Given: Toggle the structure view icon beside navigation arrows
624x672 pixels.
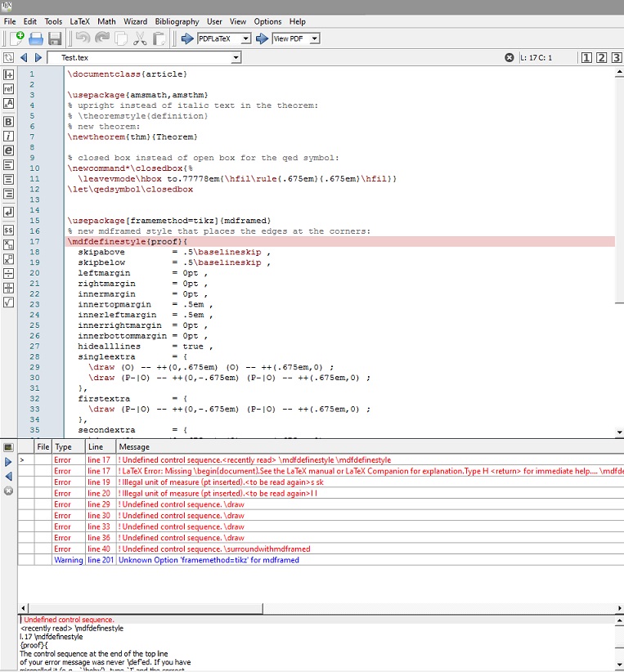Looking at the screenshot, I should pos(8,57).
